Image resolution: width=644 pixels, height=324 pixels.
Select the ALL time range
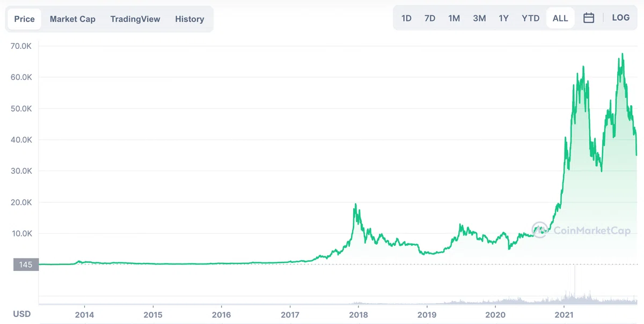[x=560, y=18]
